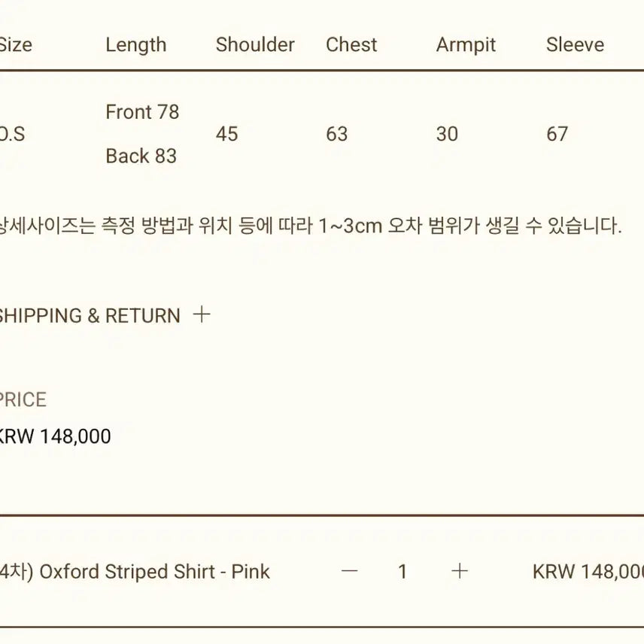The width and height of the screenshot is (644, 644).
Task: Click the plus icon next to SHIPPING & RETURN
Action: pyautogui.click(x=201, y=315)
